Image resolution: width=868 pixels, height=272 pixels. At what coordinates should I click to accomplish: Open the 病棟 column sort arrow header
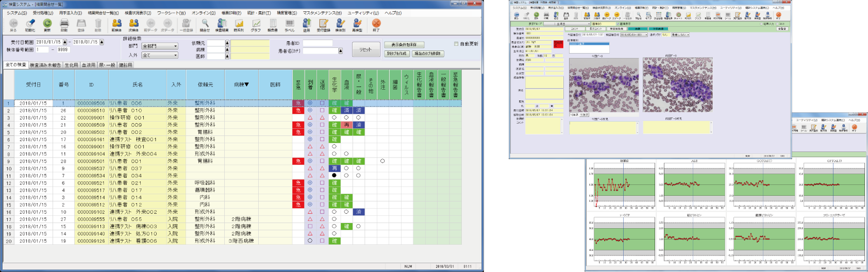point(241,84)
